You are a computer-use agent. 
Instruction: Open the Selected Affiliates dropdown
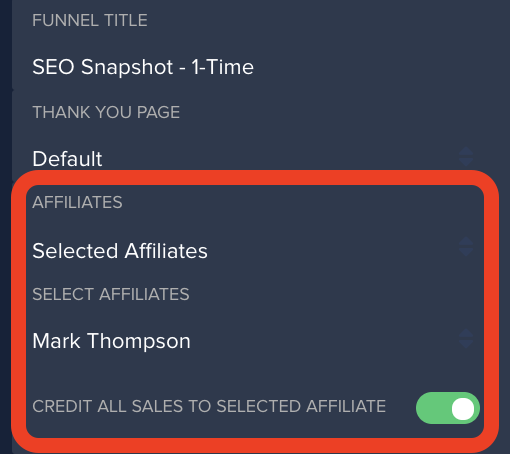pyautogui.click(x=253, y=251)
